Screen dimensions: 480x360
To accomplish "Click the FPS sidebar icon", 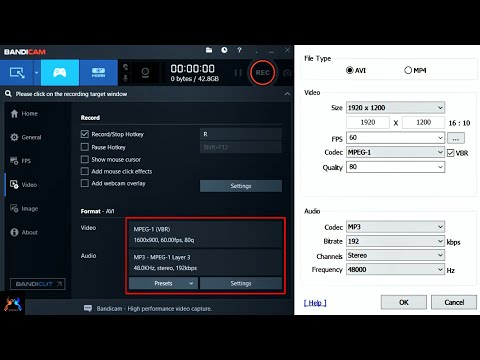I will [14, 161].
